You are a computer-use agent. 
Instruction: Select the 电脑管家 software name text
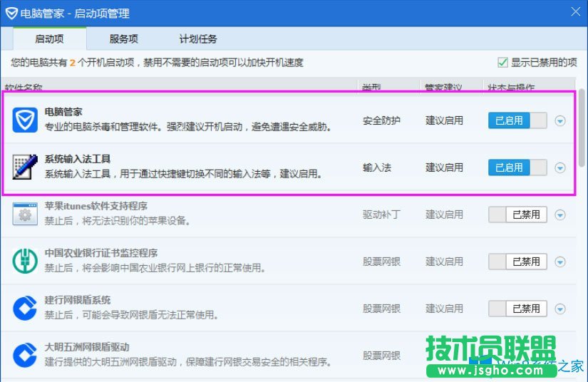coord(63,112)
